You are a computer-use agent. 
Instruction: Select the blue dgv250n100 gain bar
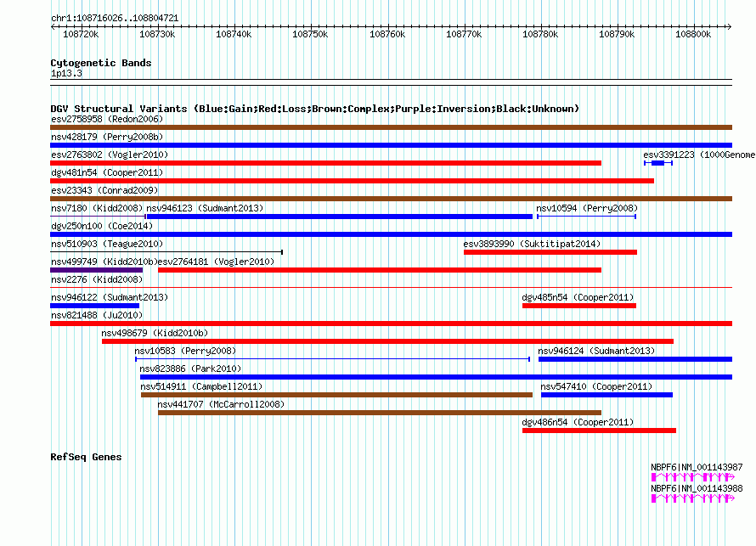coord(391,234)
